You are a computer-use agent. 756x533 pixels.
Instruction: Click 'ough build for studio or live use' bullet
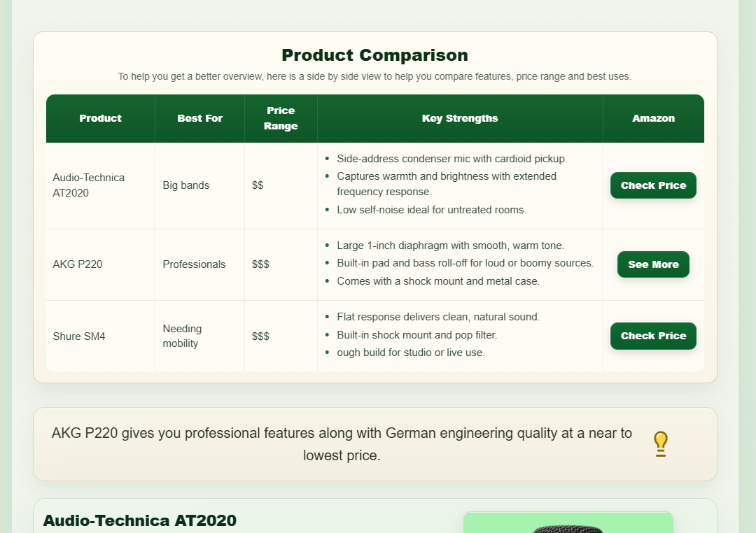(411, 353)
